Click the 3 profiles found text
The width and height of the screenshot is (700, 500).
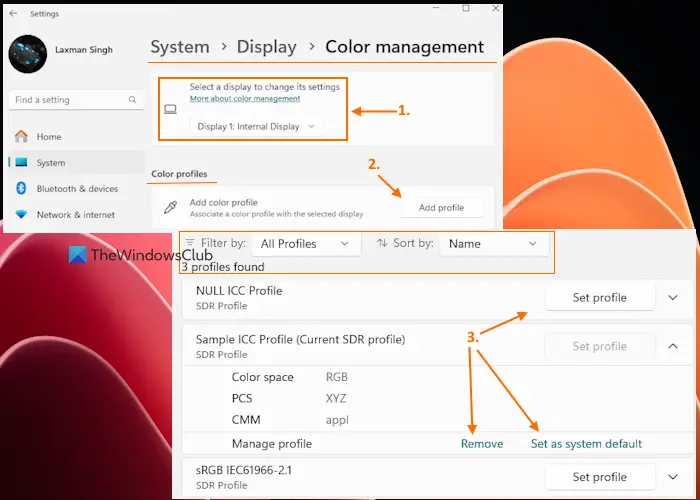pyautogui.click(x=223, y=267)
